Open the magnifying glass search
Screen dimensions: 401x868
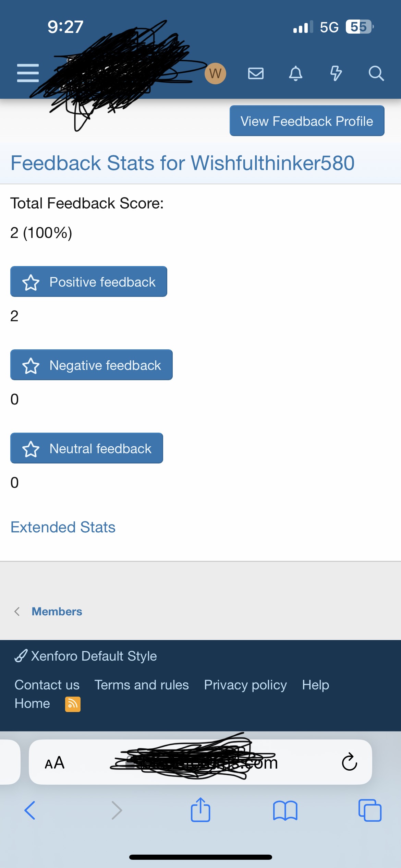tap(376, 73)
